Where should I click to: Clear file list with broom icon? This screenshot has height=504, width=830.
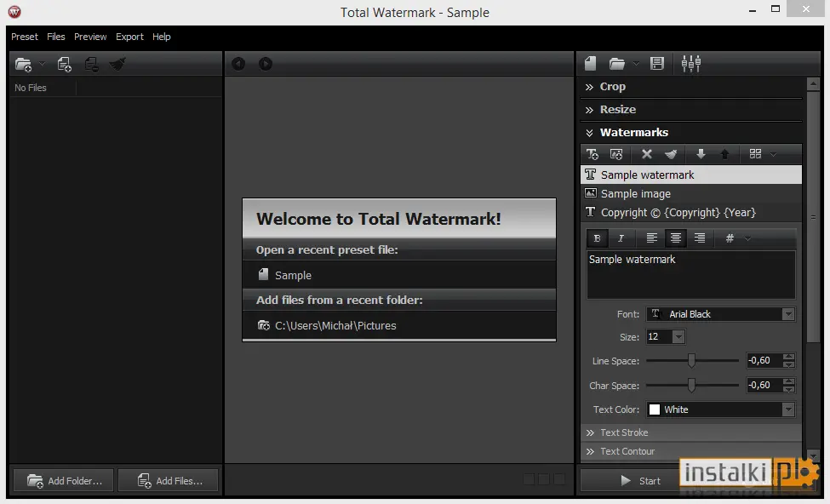click(117, 64)
